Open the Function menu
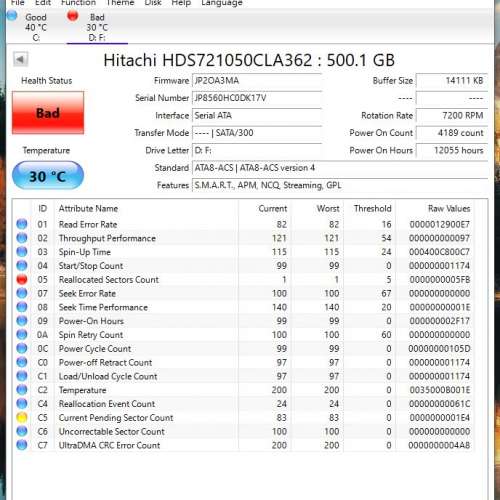The height and width of the screenshot is (500, 500). (x=78, y=3)
